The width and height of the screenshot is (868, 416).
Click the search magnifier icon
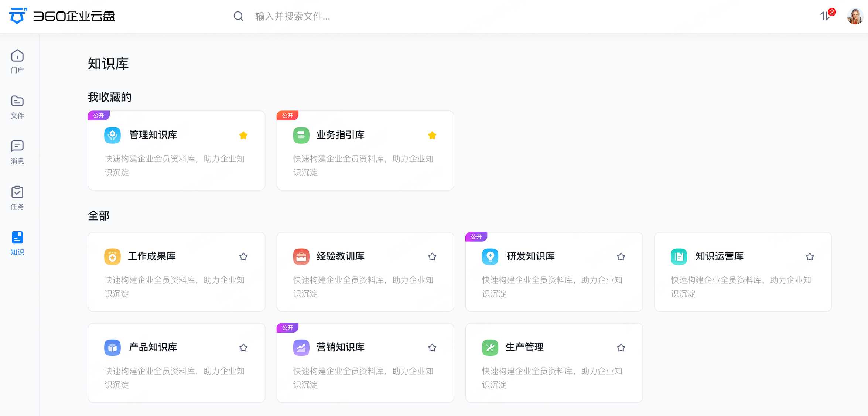(238, 16)
